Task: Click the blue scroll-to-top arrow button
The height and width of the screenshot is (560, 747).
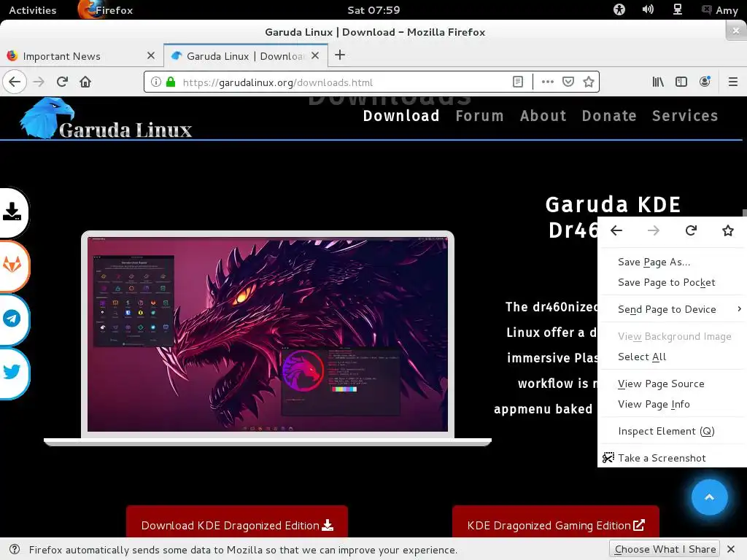Action: point(709,497)
